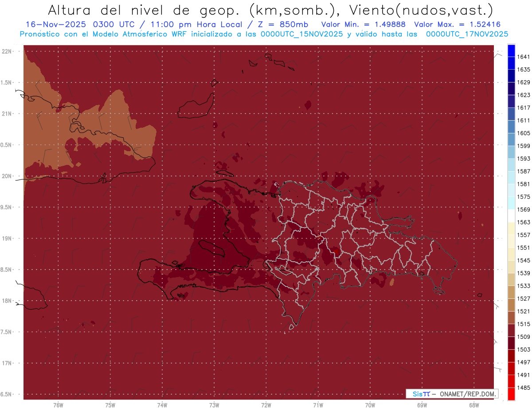This screenshot has width=532, height=411.
Task: Pick the colorbar swatch between 1515 and 1509
Action: (511, 330)
